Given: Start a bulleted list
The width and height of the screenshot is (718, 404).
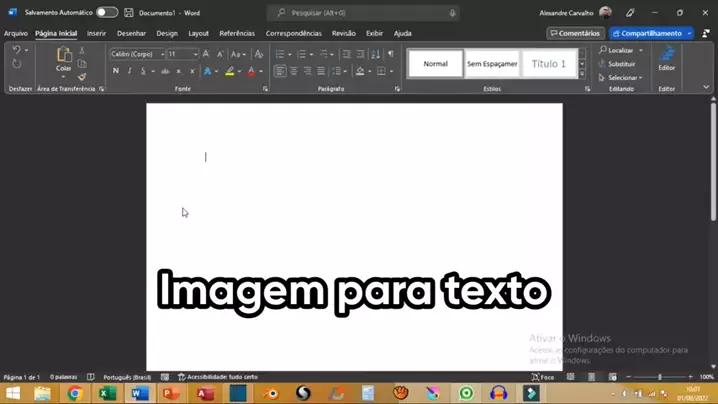Looking at the screenshot, I should click(x=280, y=54).
